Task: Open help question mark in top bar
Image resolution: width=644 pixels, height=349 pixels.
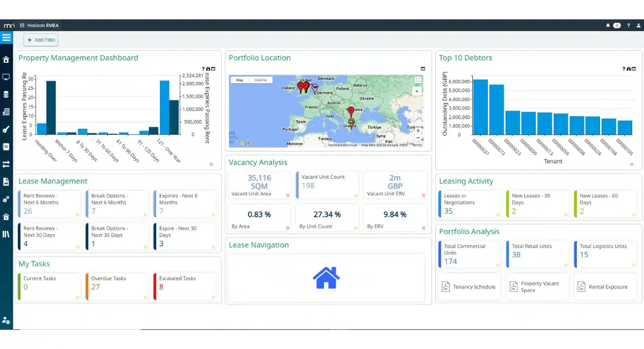Action: pyautogui.click(x=628, y=25)
